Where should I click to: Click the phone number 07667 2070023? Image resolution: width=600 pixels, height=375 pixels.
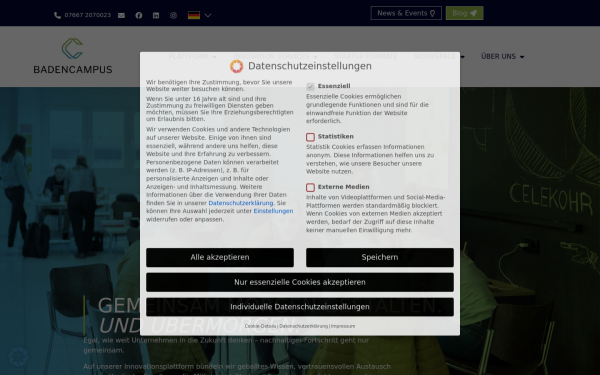click(x=88, y=15)
